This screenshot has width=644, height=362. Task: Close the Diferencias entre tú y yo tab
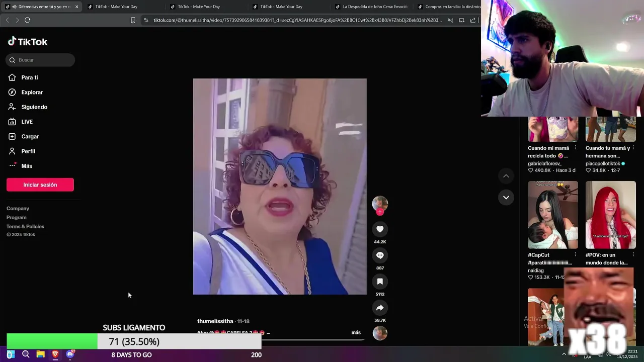point(76,7)
